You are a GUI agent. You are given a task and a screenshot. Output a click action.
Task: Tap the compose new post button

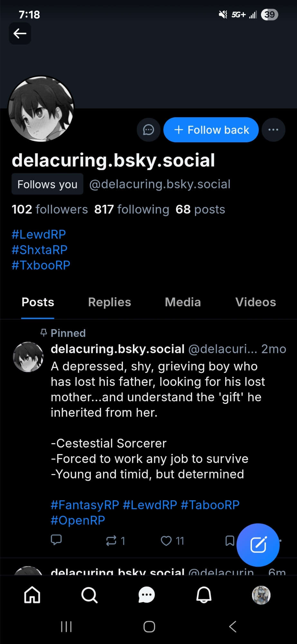click(258, 545)
